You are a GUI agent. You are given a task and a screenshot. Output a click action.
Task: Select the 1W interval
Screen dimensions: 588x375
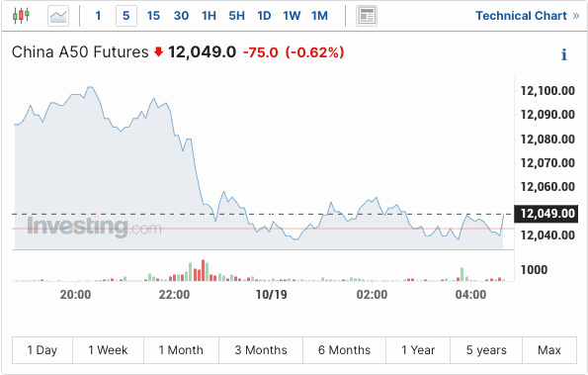292,16
